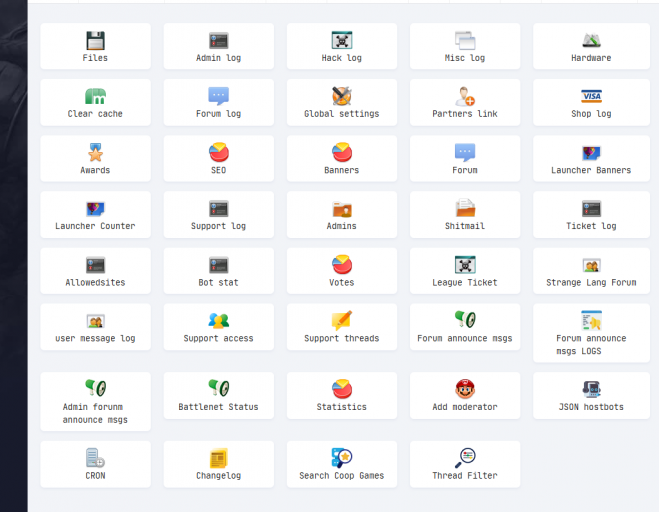659x512 pixels.
Task: Click the 'League Ticket' text
Action: click(465, 282)
